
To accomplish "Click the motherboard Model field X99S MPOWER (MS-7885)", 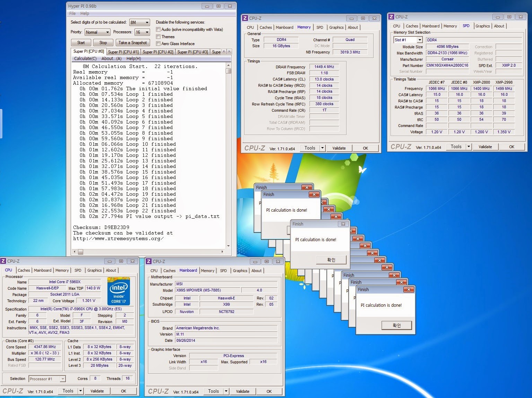I will point(207,290).
